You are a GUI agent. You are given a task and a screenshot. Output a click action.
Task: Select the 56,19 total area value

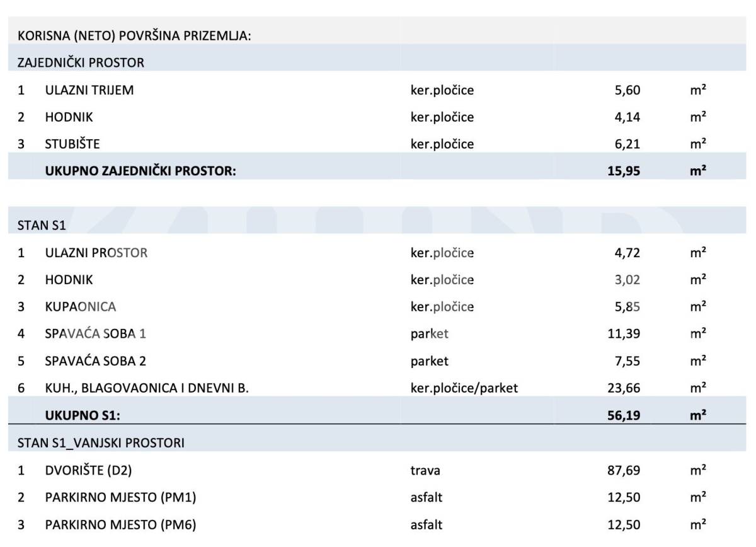[624, 415]
